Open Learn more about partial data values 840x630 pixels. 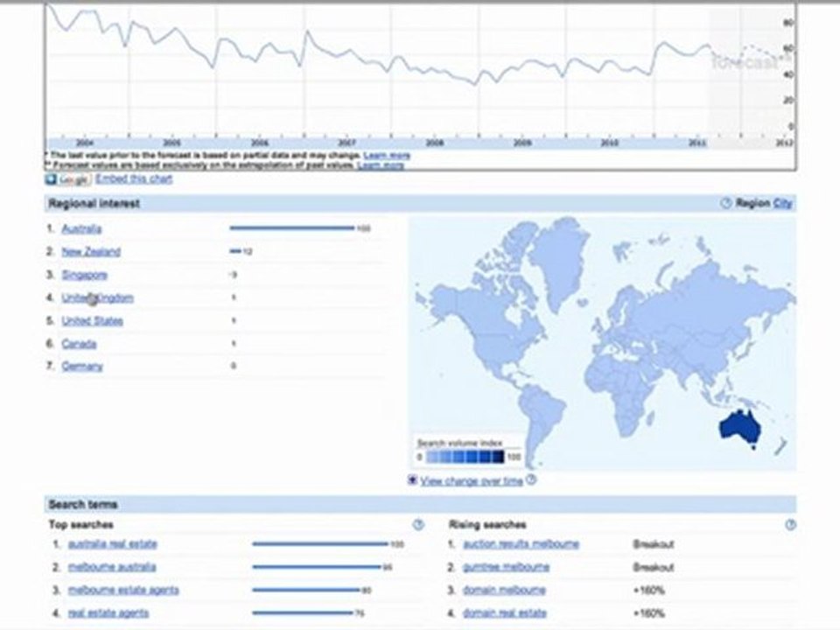(387, 156)
